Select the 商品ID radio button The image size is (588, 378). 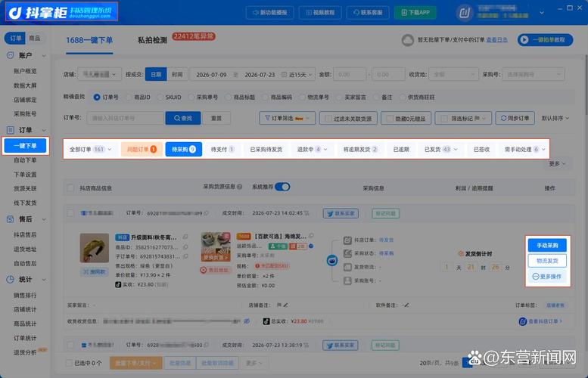pos(129,98)
